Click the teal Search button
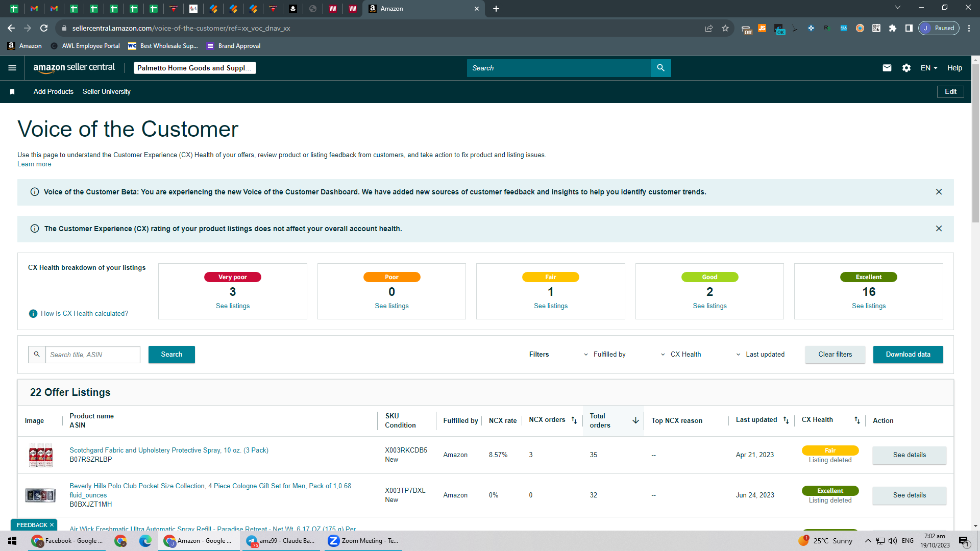Viewport: 980px width, 551px height. pyautogui.click(x=171, y=355)
